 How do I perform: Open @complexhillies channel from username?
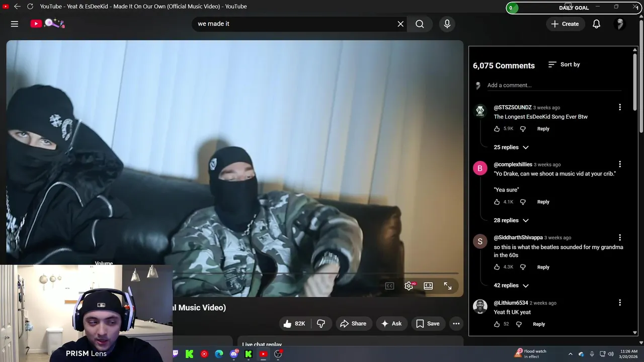[x=513, y=164]
